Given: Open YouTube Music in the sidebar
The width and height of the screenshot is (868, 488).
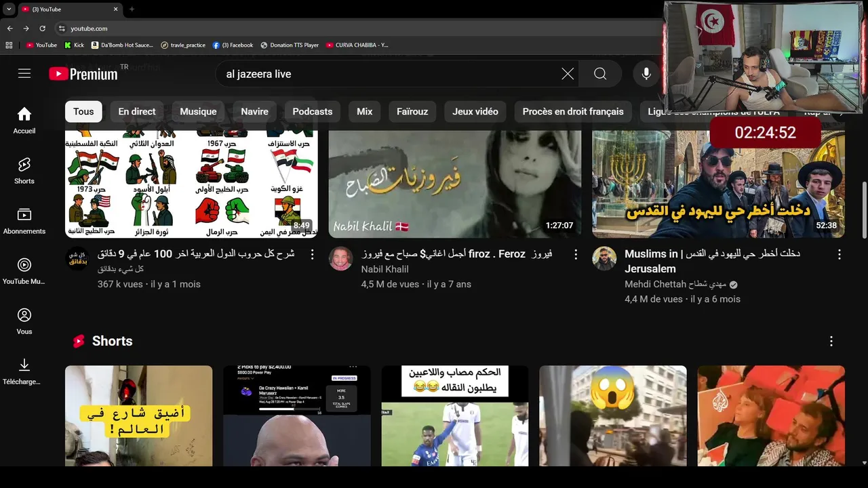Looking at the screenshot, I should pyautogui.click(x=24, y=271).
